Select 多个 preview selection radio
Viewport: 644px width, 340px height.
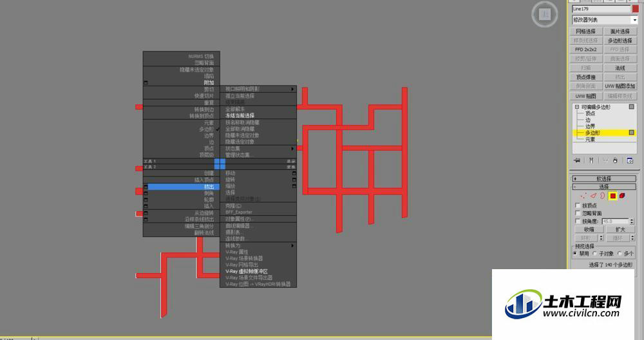click(620, 253)
